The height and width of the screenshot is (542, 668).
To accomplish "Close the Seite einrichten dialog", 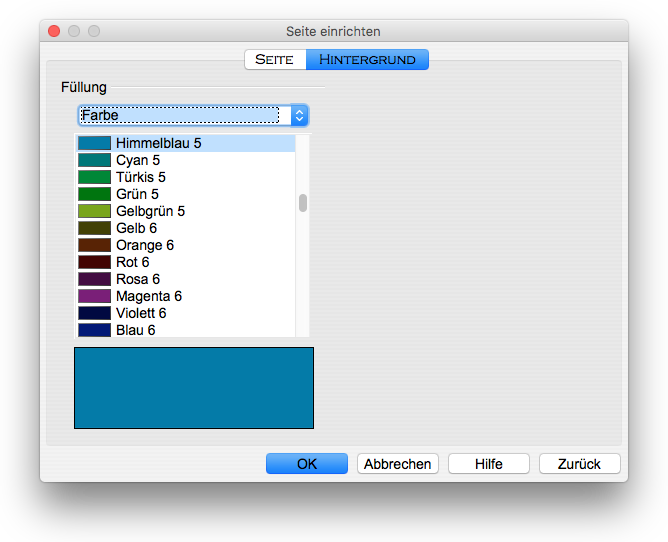I will point(54,31).
